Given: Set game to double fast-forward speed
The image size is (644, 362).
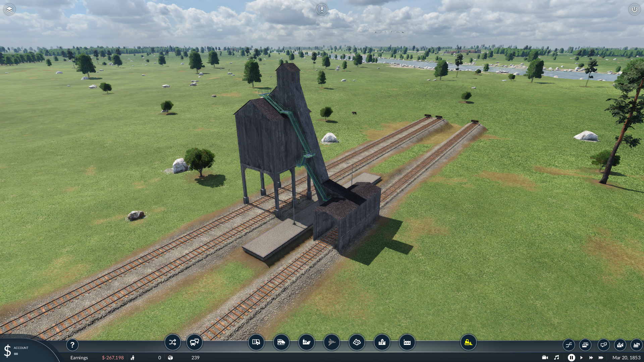Looking at the screenshot, I should 591,358.
